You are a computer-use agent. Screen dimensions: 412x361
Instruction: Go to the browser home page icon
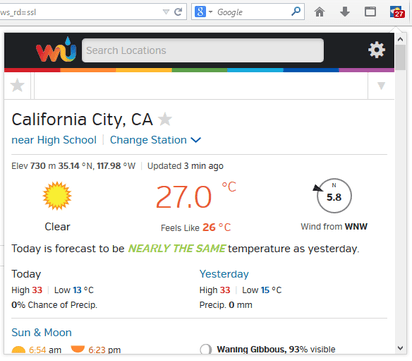pyautogui.click(x=319, y=12)
